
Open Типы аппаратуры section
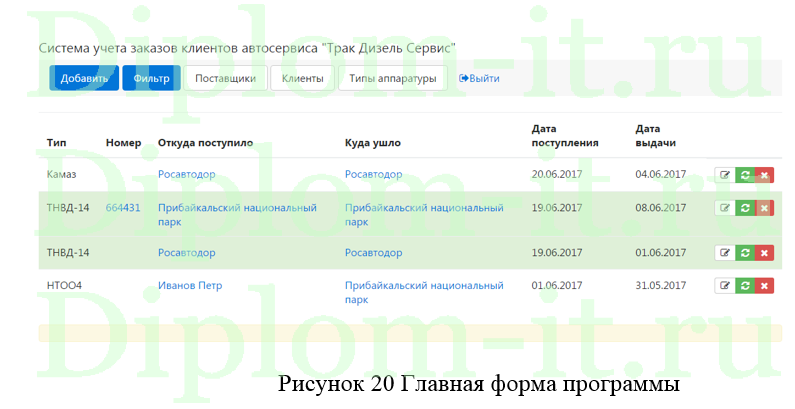click(x=392, y=78)
